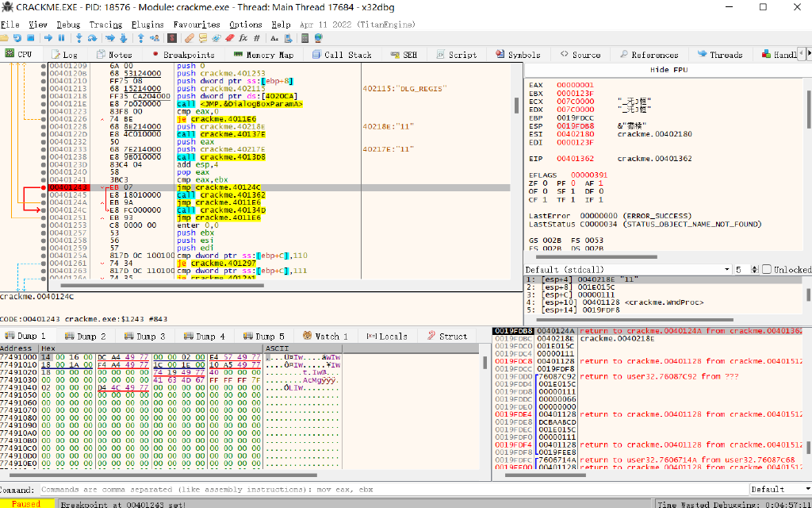
Task: Open the Plugins menu
Action: [x=147, y=25]
